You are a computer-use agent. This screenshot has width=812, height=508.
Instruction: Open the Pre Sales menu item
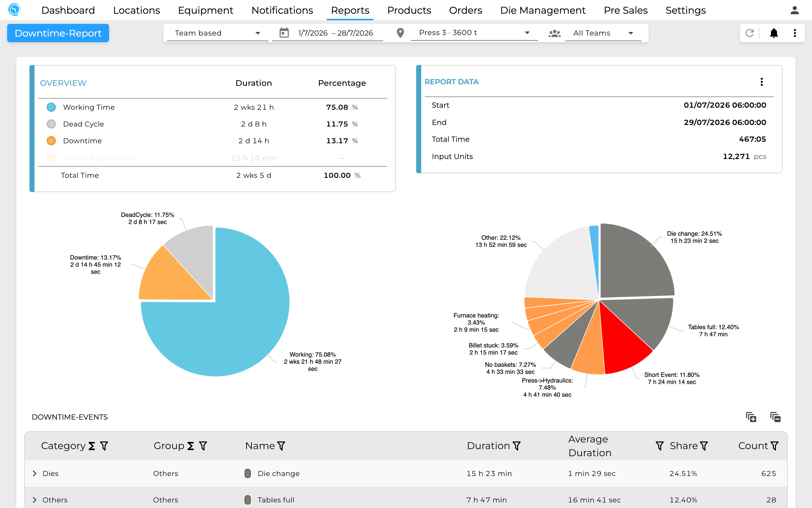(625, 10)
